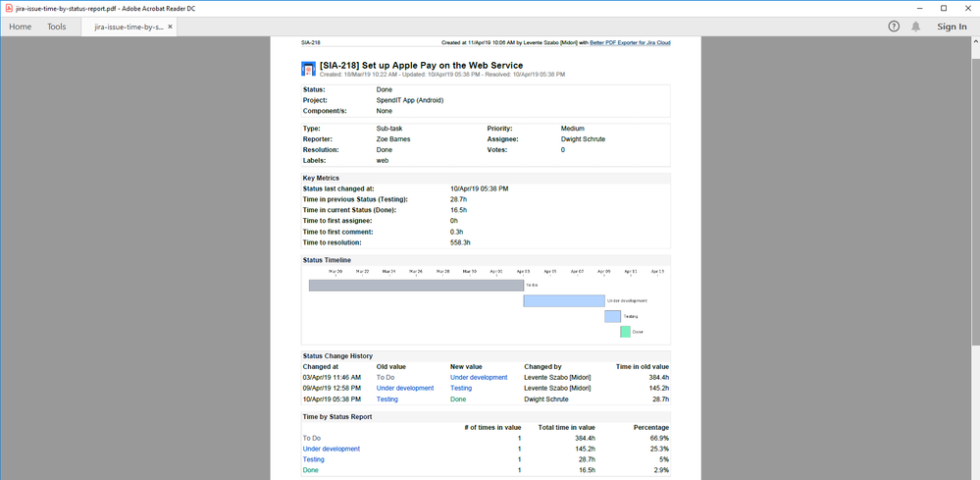Viewport: 980px width, 480px height.
Task: Click Under development old value on 09/Apr/19 row
Action: click(x=405, y=388)
